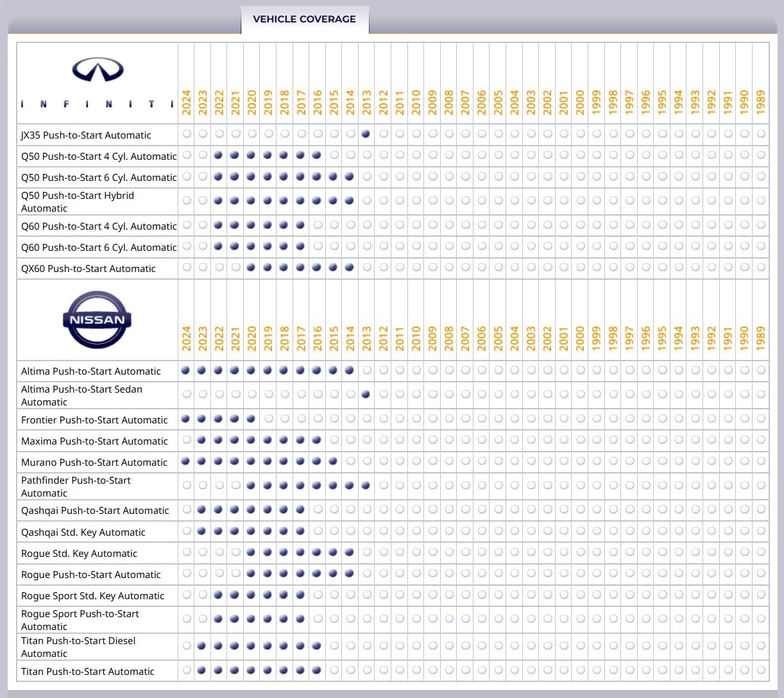This screenshot has height=698, width=784.
Task: Click the Infiniti logo
Action: click(98, 70)
